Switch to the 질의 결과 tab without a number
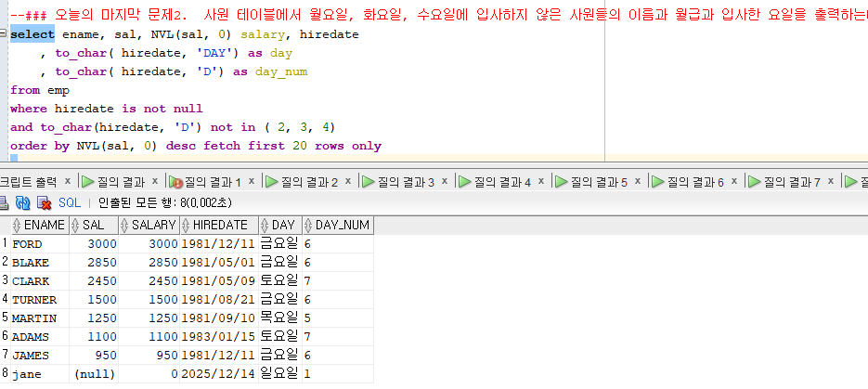Viewport: 868px width, 389px height. coord(121,181)
